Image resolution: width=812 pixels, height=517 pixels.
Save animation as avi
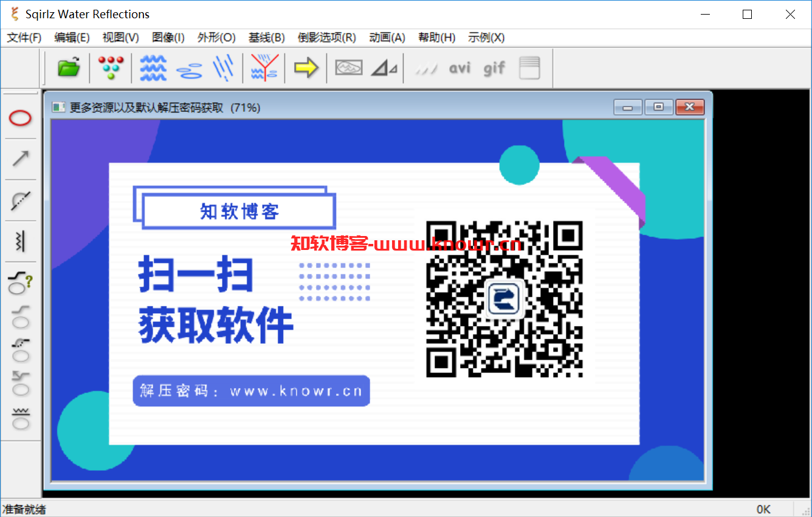(460, 68)
